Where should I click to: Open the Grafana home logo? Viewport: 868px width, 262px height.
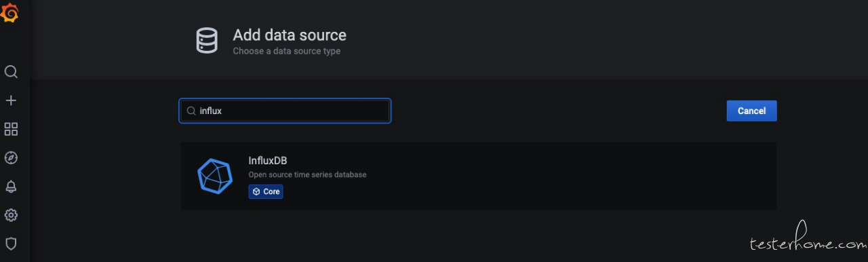9,13
